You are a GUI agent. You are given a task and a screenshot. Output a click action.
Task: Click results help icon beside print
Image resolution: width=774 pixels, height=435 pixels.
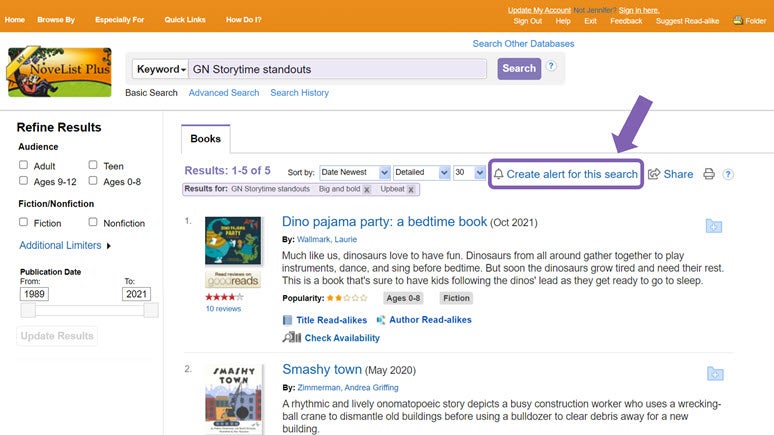728,174
